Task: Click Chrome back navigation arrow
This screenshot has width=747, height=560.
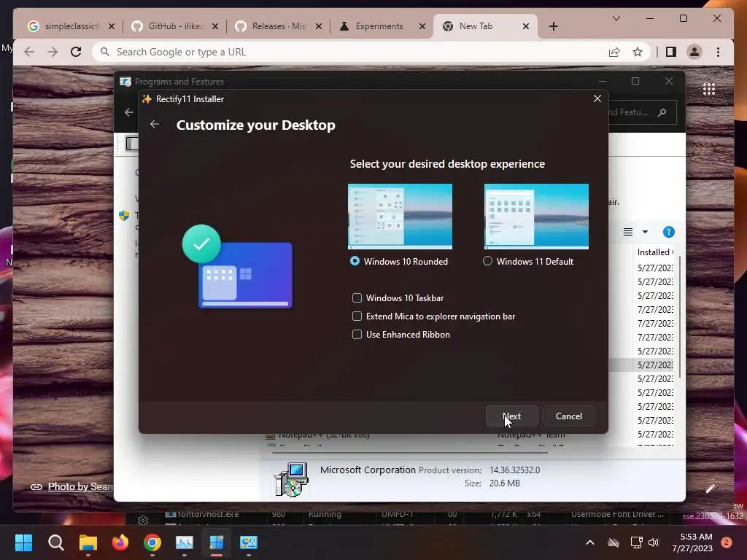Action: coord(29,52)
